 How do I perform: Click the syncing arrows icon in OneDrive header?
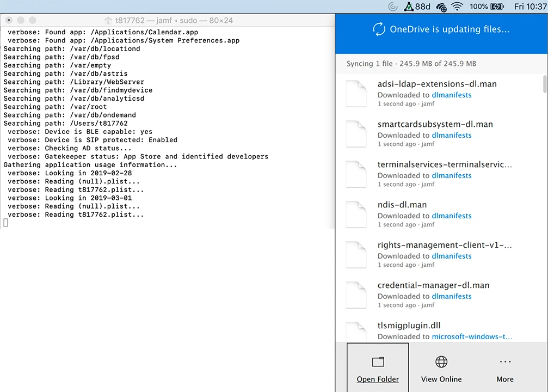(379, 29)
